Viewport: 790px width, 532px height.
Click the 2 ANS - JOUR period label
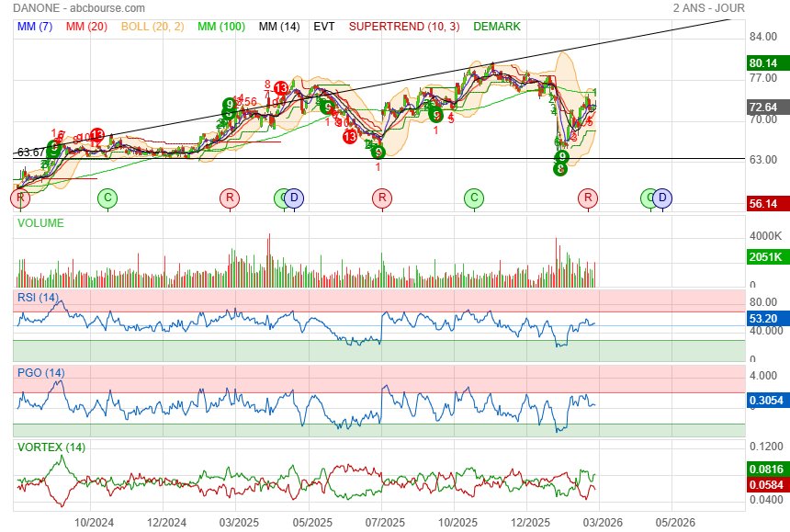[x=708, y=7]
